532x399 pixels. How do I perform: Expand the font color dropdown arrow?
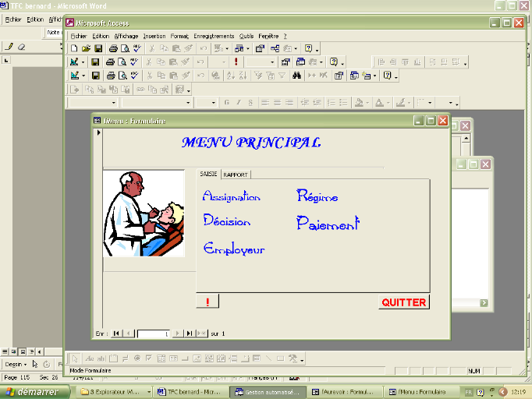tap(388, 103)
